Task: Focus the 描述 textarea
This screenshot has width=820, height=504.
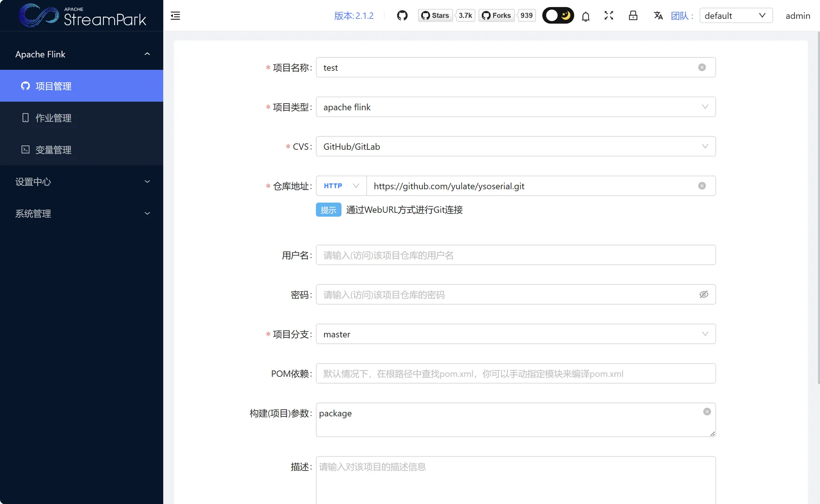Action: click(x=516, y=480)
